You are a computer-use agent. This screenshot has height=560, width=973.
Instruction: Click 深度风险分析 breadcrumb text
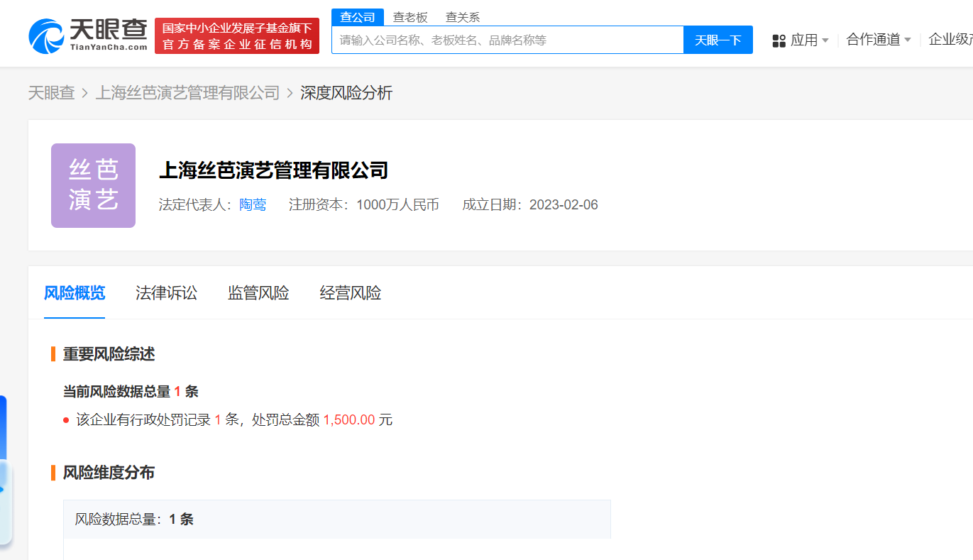(346, 93)
